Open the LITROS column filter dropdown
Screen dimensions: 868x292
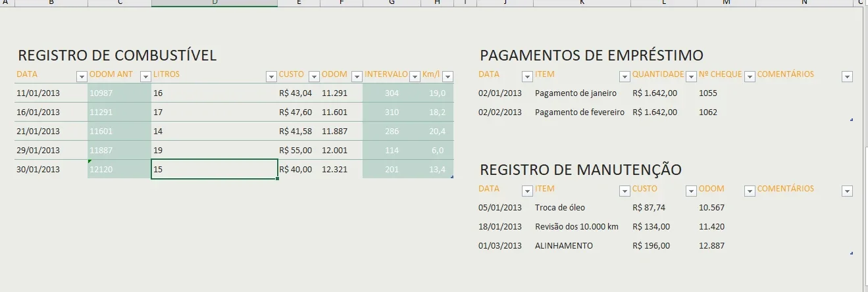(x=271, y=77)
